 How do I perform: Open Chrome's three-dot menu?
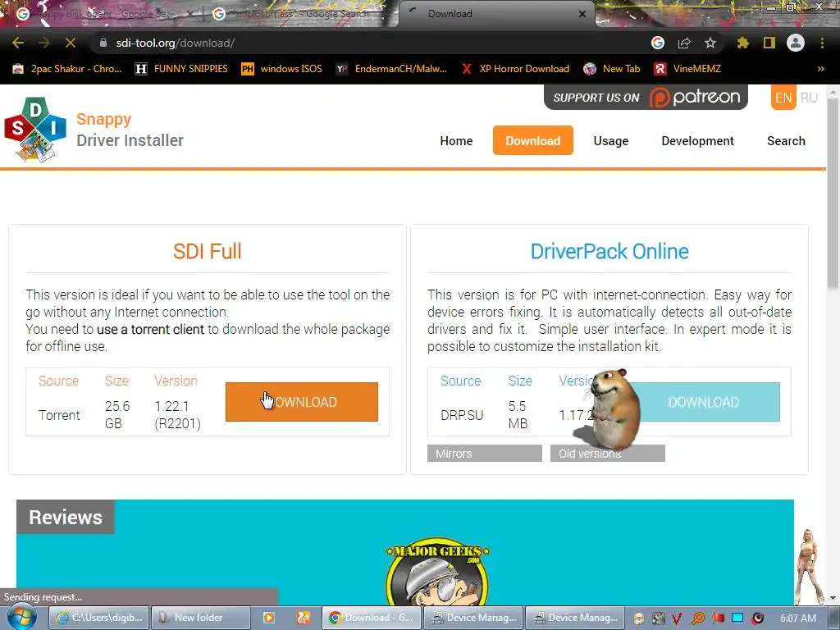822,43
